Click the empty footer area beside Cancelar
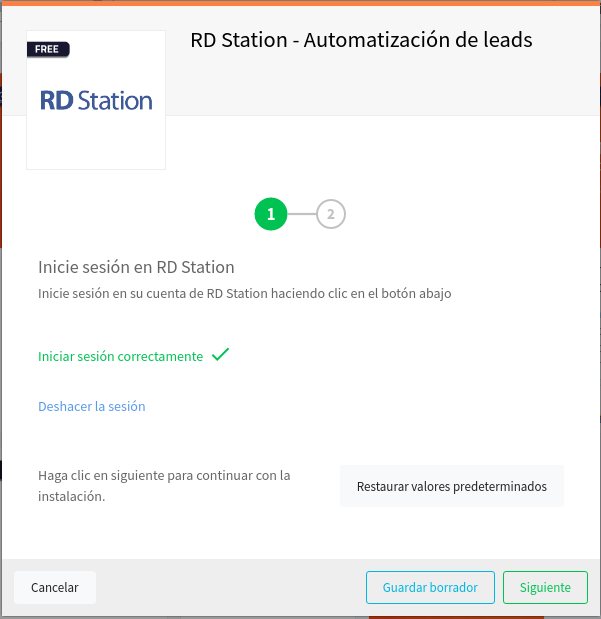This screenshot has height=619, width=601. coord(231,587)
